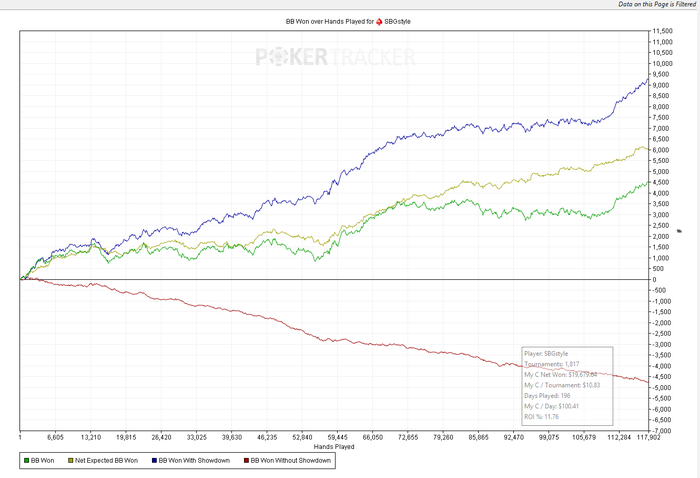The image size is (700, 478).
Task: Click the chart title 'BB Won over Hands Played for'
Action: pos(329,21)
